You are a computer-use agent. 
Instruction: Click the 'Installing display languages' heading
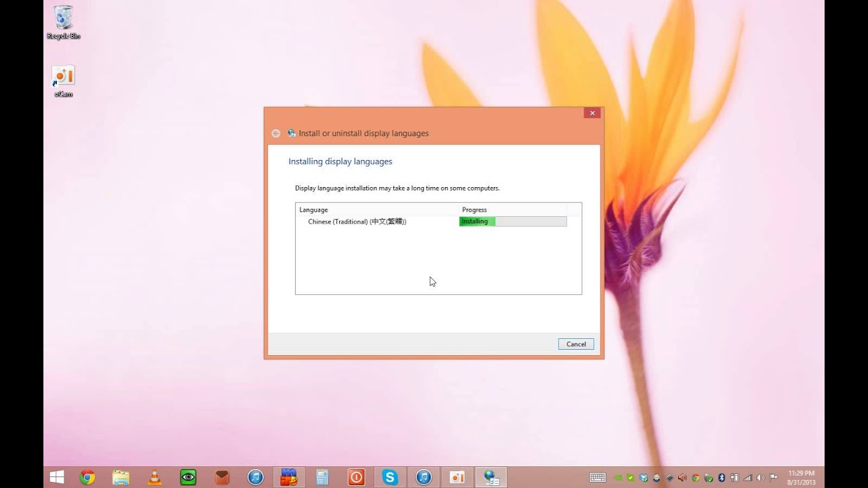coord(340,161)
